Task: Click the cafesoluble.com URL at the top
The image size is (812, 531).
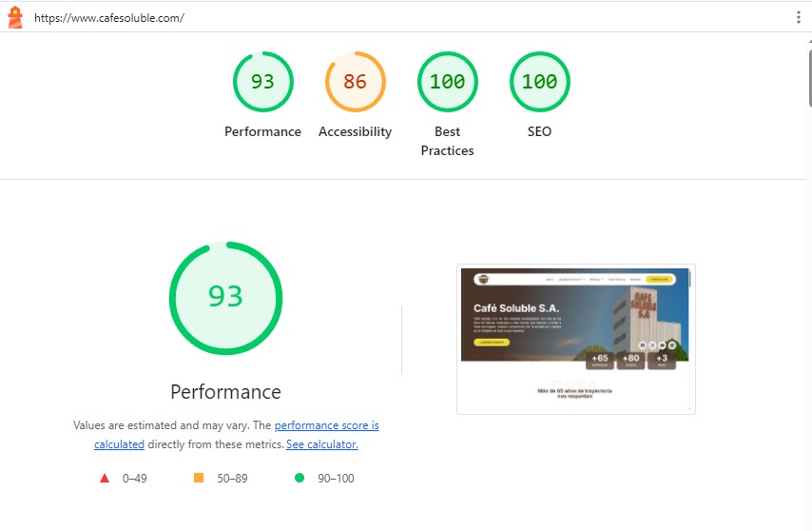Action: (x=109, y=18)
